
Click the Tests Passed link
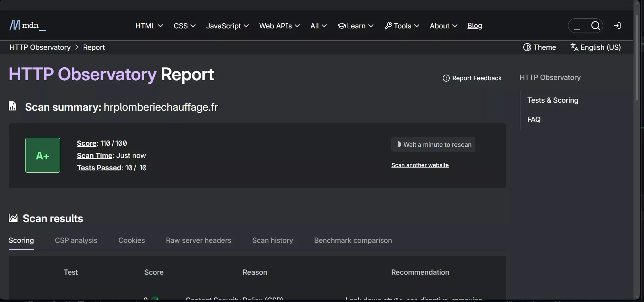click(x=99, y=168)
